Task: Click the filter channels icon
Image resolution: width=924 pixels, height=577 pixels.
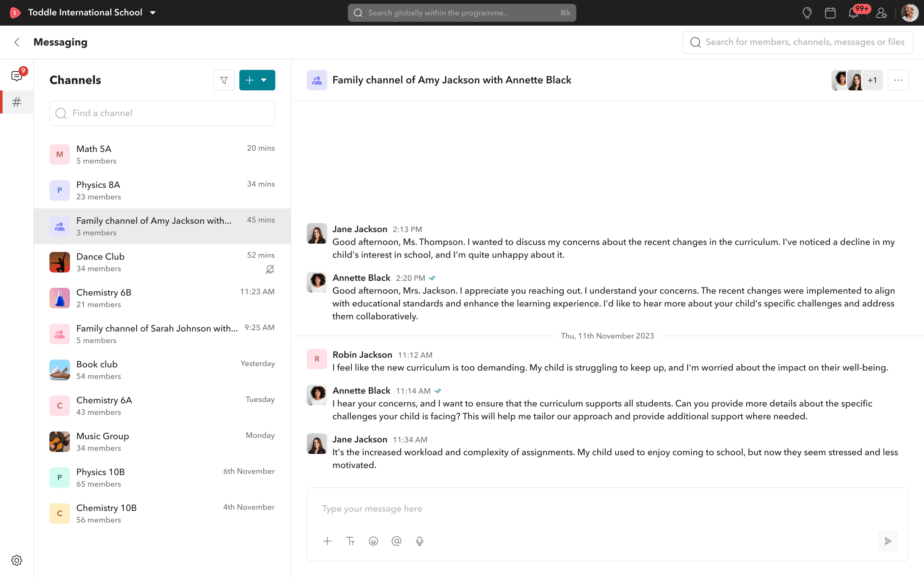Action: coord(224,80)
